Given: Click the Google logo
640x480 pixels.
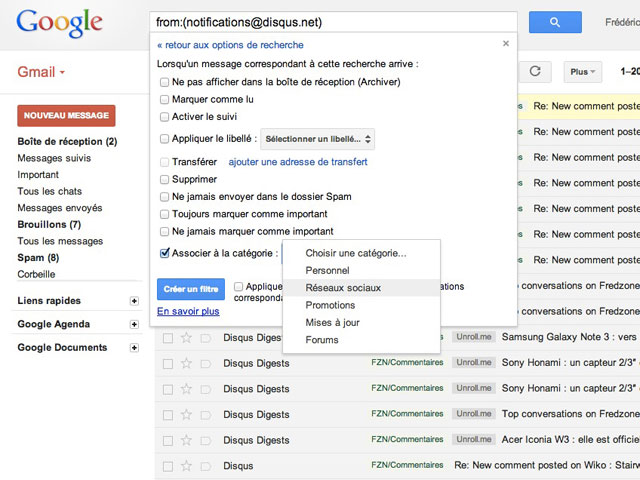Looking at the screenshot, I should pos(60,23).
